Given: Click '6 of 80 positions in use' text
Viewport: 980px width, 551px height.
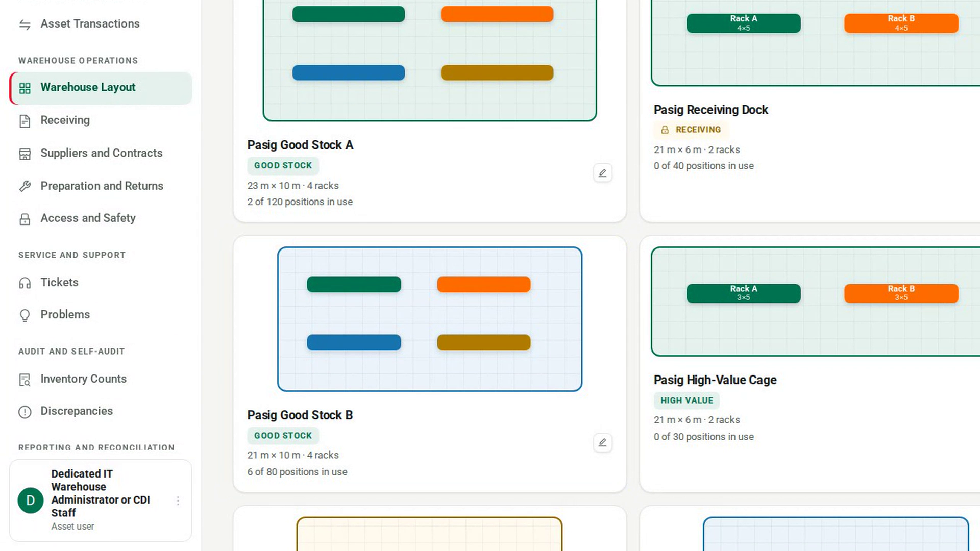Looking at the screenshot, I should point(298,472).
